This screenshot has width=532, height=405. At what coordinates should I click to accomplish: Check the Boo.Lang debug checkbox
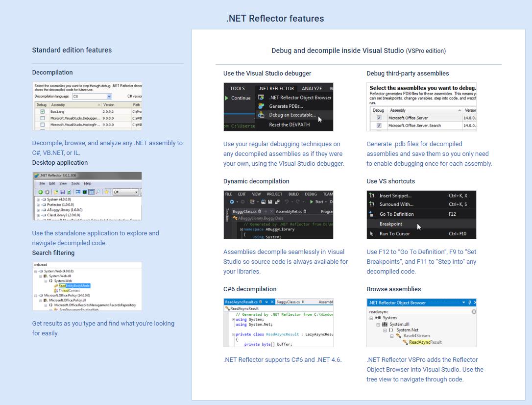click(42, 111)
